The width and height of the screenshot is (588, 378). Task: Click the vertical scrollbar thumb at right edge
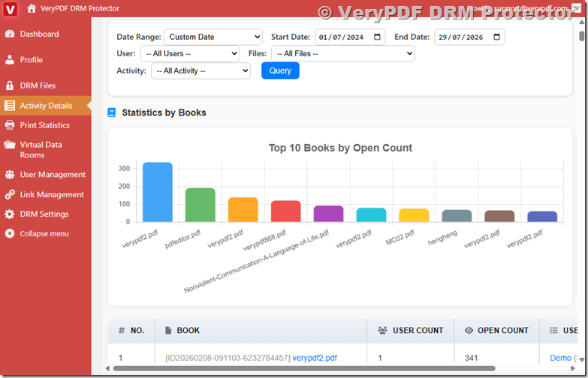coord(582,36)
